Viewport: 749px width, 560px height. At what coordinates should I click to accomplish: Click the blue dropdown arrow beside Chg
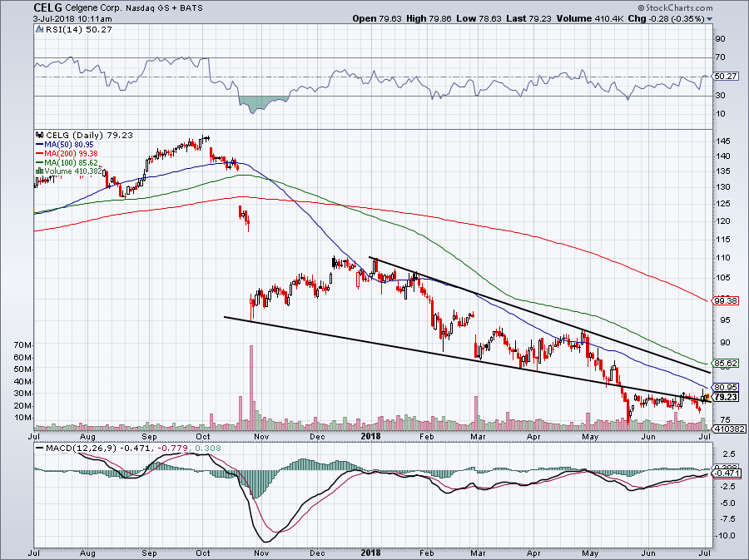click(x=709, y=19)
